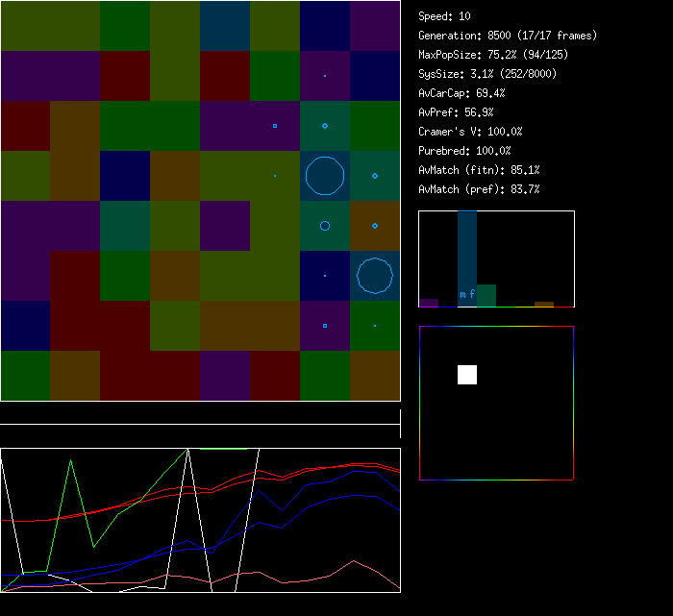
Task: Click the white square in the rainbow-bordered box
Action: click(x=467, y=375)
